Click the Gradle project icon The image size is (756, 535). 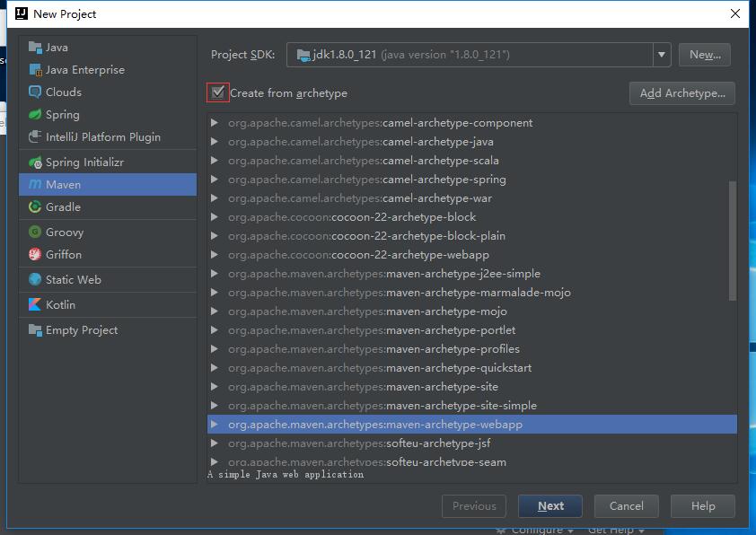35,207
